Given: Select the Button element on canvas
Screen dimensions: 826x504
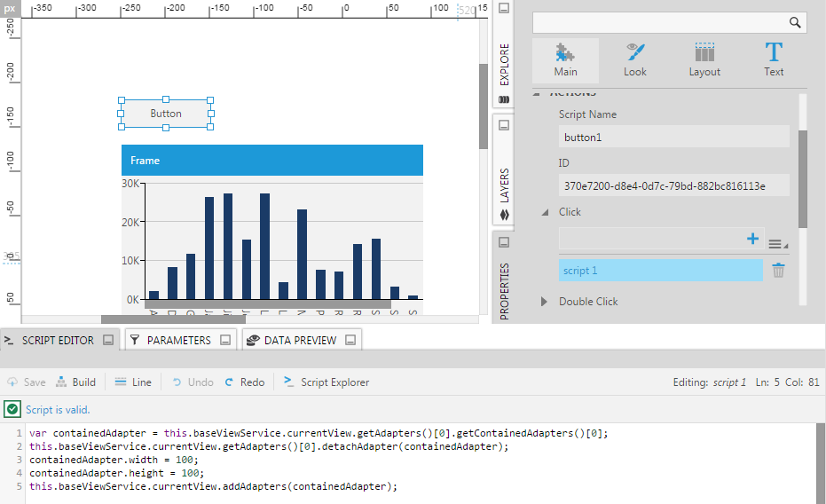Looking at the screenshot, I should coord(166,114).
